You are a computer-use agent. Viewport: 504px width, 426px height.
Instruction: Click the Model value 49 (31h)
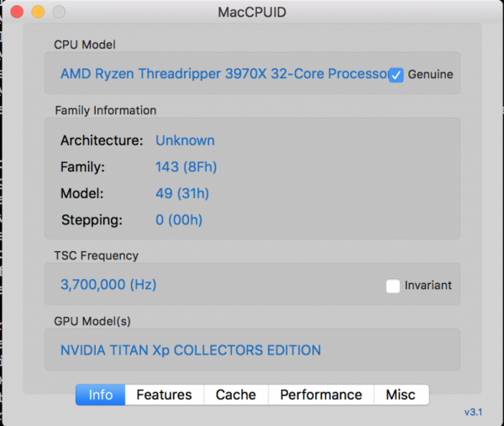182,194
